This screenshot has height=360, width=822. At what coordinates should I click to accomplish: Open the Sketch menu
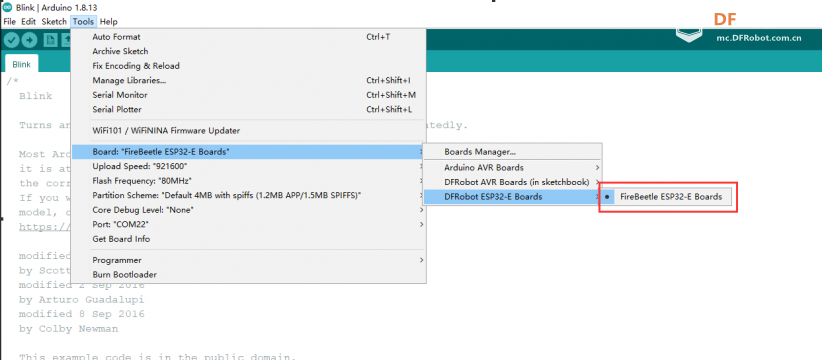[x=54, y=21]
